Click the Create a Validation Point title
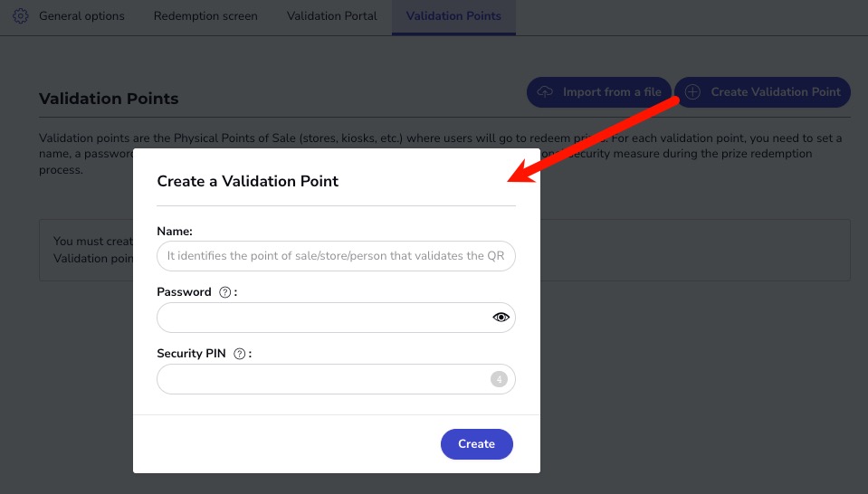This screenshot has width=868, height=494. click(x=247, y=181)
